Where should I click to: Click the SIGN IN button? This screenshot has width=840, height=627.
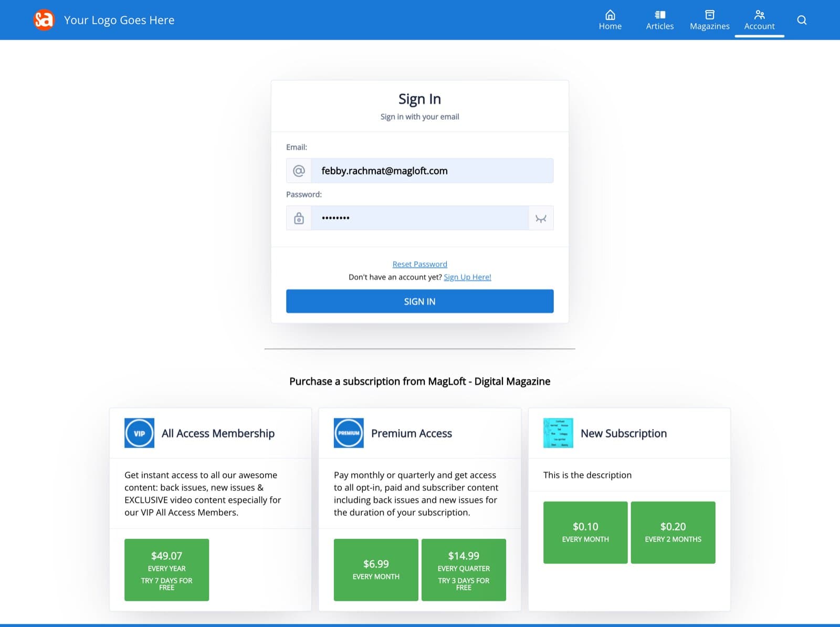420,301
